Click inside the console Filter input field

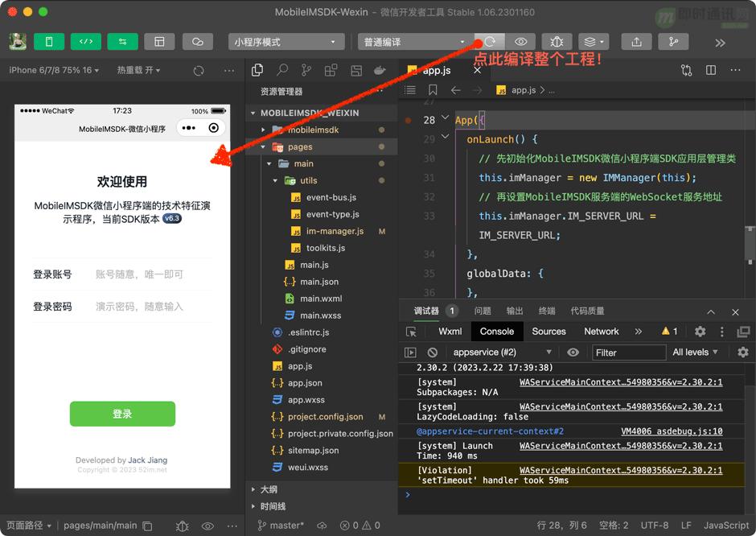628,352
